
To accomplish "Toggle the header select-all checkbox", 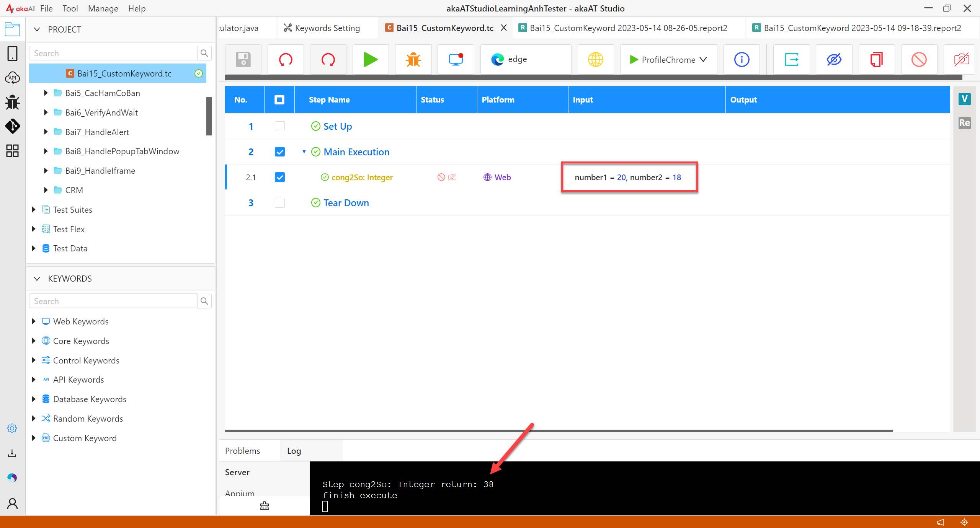I will pyautogui.click(x=279, y=100).
